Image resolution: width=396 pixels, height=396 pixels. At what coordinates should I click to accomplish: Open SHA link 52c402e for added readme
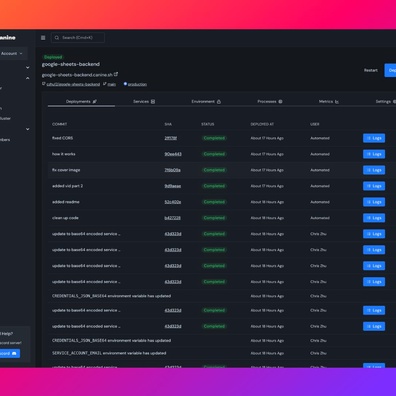point(173,202)
